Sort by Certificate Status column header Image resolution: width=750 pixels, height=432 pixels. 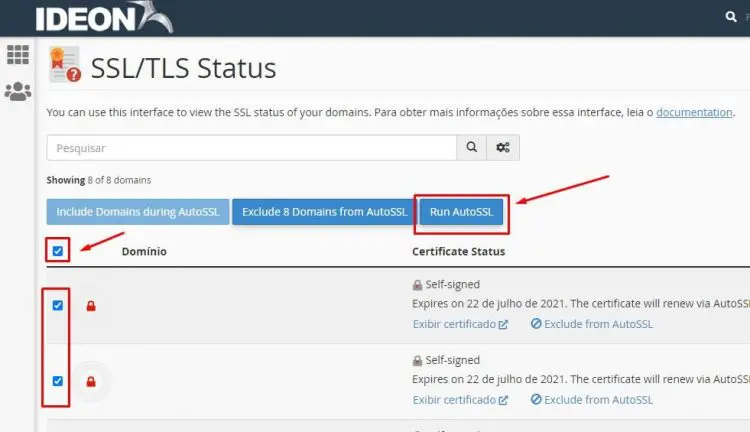(458, 252)
